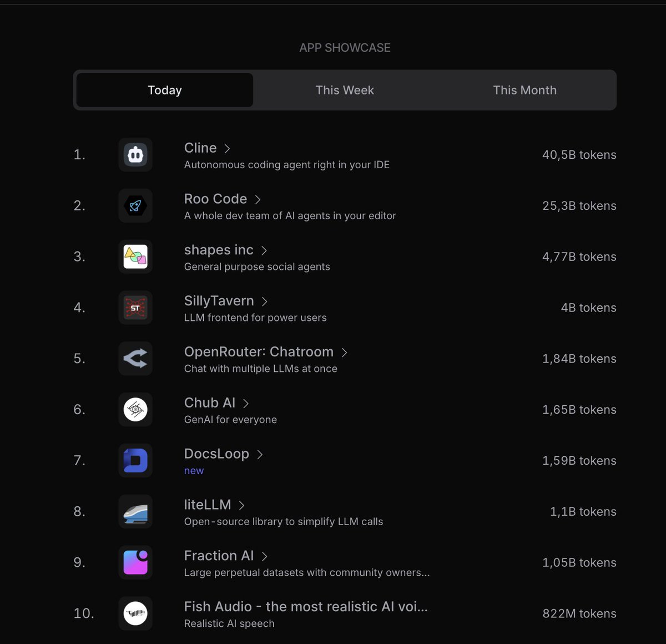Open the DocsLoop blue D icon
The width and height of the screenshot is (666, 644).
click(x=135, y=461)
